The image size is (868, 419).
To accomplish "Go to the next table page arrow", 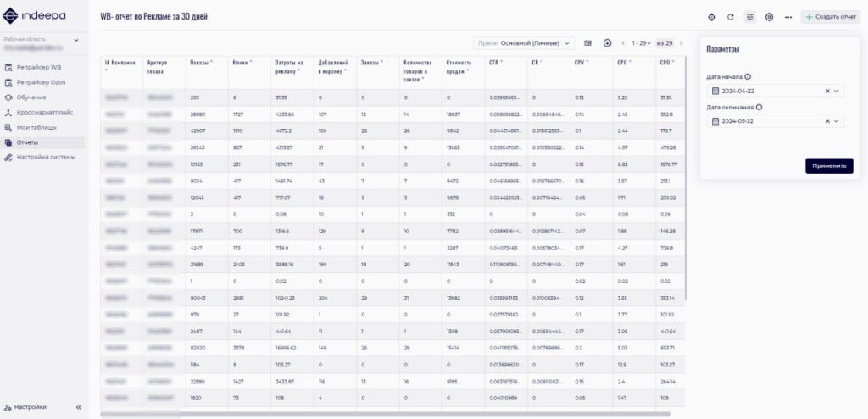I will coord(681,43).
